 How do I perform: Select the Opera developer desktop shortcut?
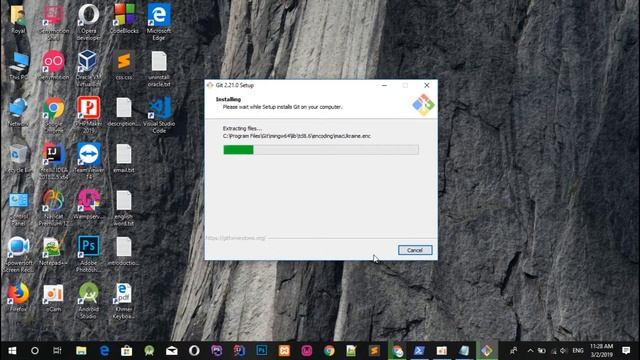point(89,22)
